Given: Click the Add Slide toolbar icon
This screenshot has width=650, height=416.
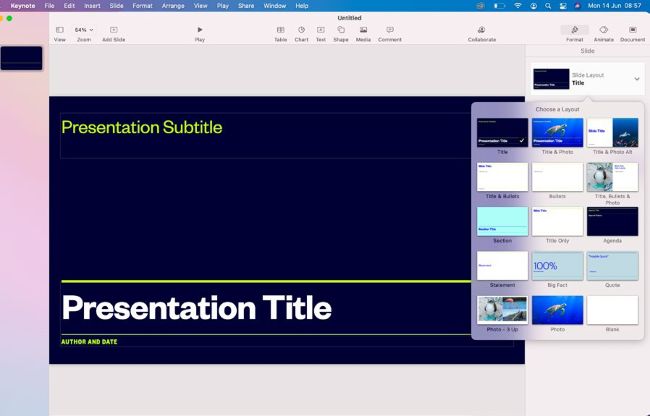Looking at the screenshot, I should 113,30.
